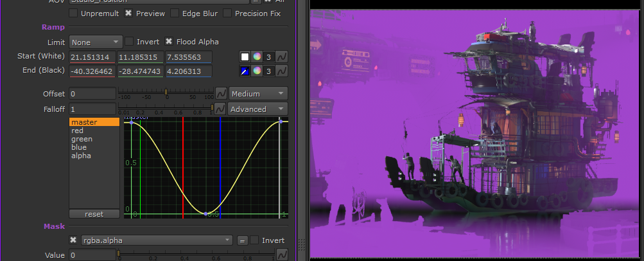Click the red vertical line in curve editor
The height and width of the screenshot is (261, 644).
click(x=183, y=168)
